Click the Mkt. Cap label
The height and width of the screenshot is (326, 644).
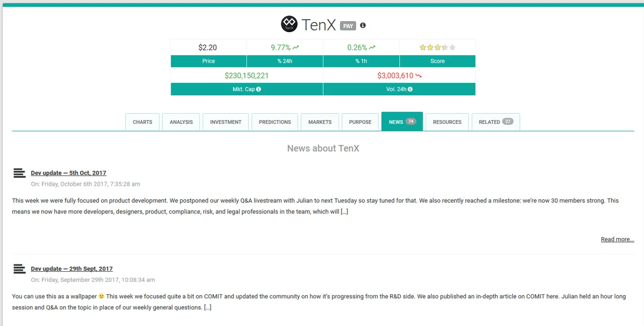[x=244, y=89]
